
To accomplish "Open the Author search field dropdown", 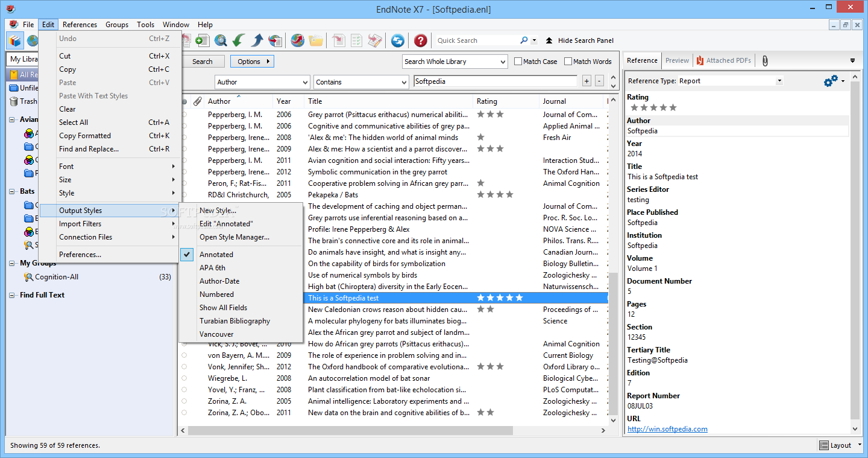I will pyautogui.click(x=304, y=82).
